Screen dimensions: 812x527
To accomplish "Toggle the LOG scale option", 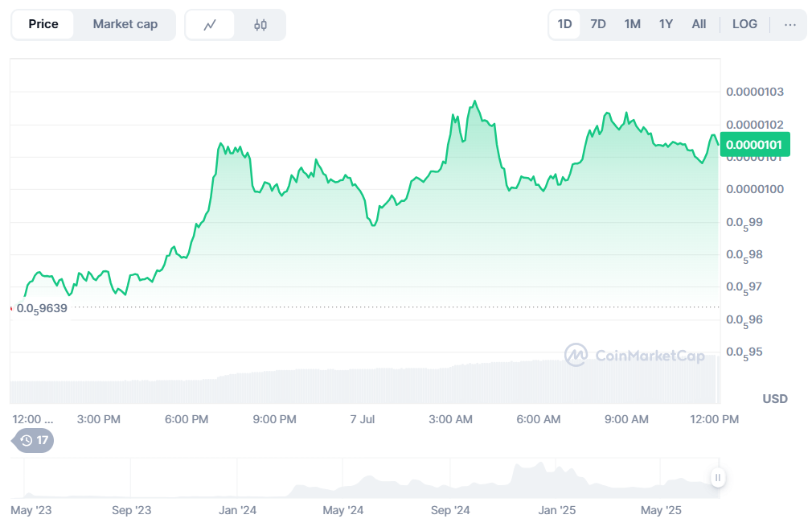I will pyautogui.click(x=744, y=24).
